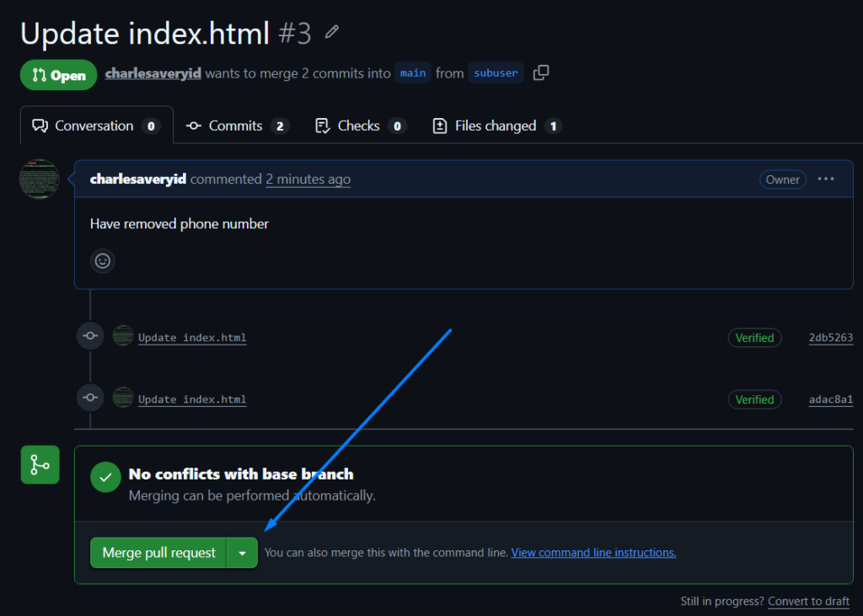
Task: Click the 'Have removed phone number' comment text
Action: tap(180, 223)
